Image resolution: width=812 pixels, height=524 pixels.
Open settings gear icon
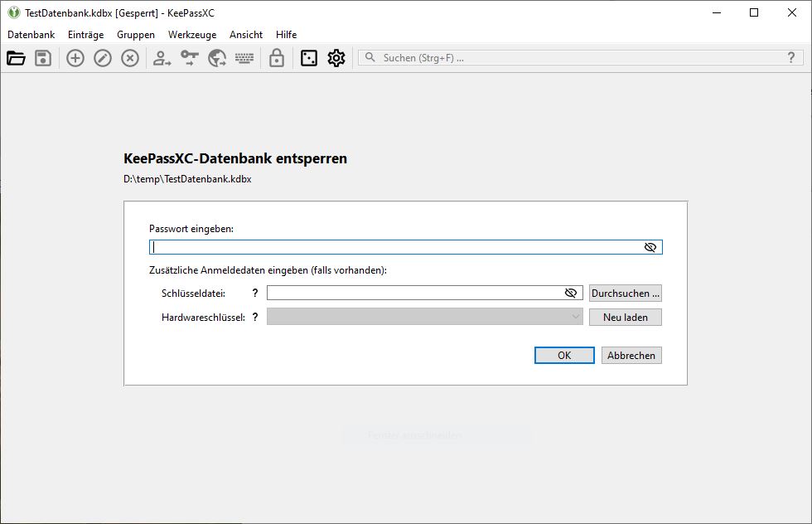pyautogui.click(x=336, y=58)
